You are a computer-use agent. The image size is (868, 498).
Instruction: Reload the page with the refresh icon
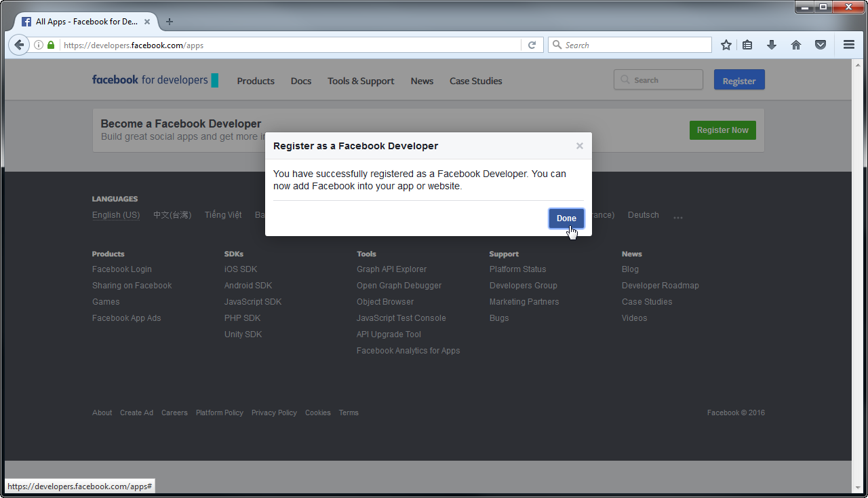pos(532,45)
